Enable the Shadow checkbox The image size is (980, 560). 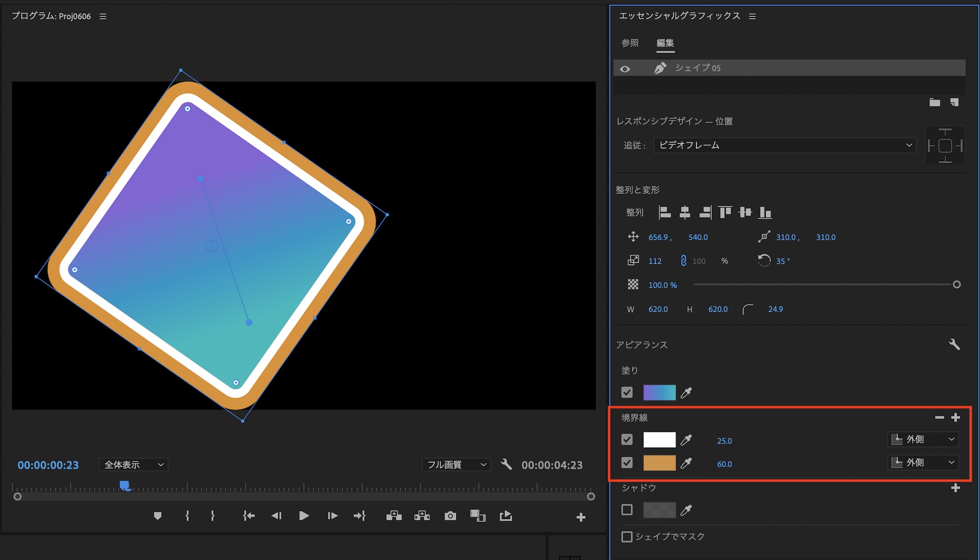pyautogui.click(x=627, y=510)
